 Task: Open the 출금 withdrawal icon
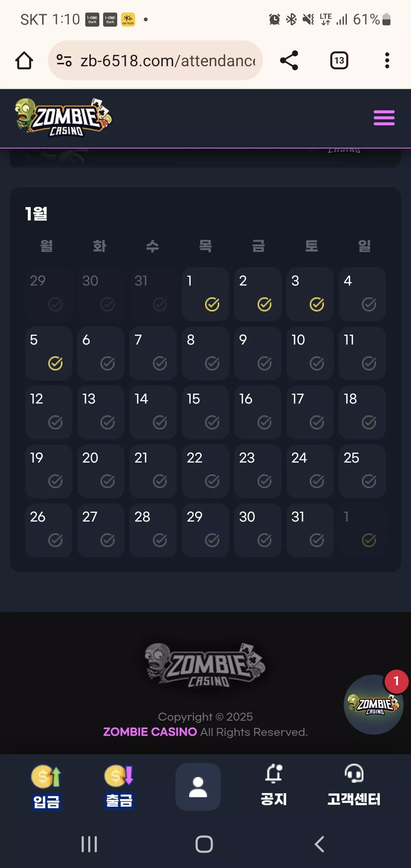click(x=119, y=787)
